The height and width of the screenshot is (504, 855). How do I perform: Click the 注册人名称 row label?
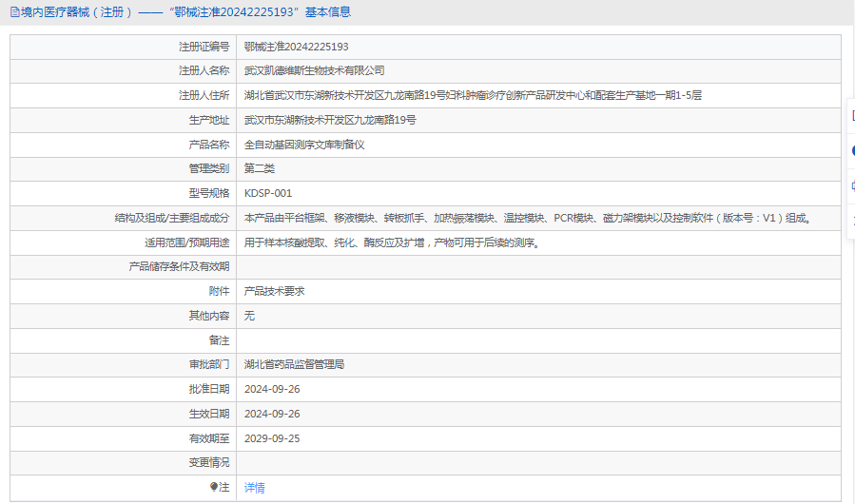click(x=204, y=71)
